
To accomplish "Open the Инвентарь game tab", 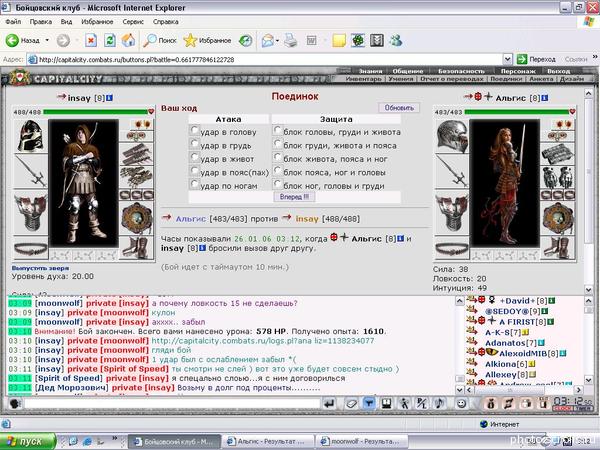I will pyautogui.click(x=363, y=79).
